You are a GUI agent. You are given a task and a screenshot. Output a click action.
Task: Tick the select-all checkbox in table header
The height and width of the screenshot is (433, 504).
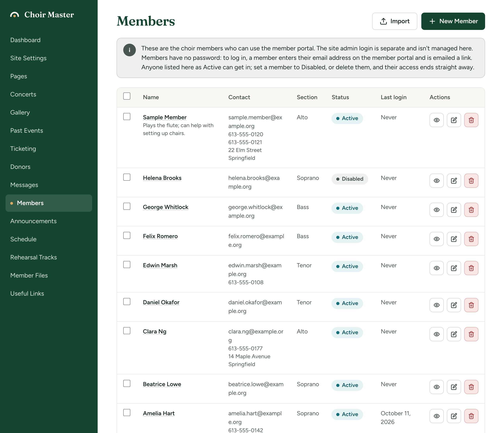tap(127, 96)
